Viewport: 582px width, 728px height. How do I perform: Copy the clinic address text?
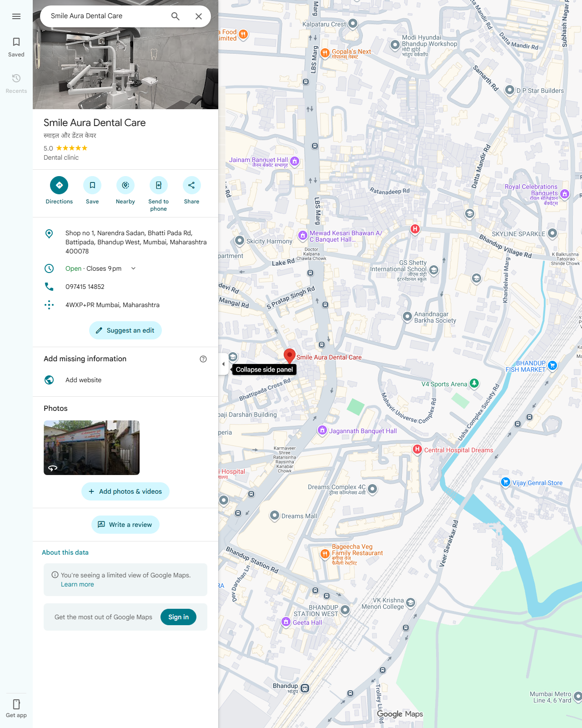pos(136,242)
